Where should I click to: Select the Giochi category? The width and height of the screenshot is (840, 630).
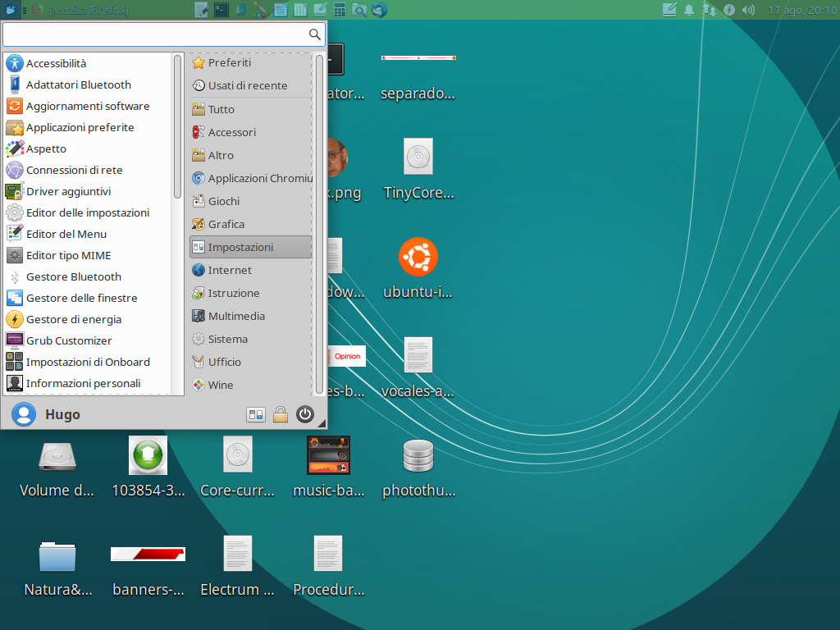pos(251,202)
